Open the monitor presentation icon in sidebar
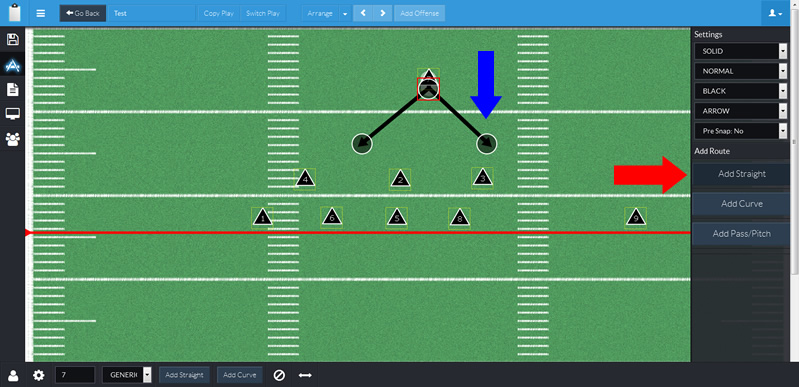The height and width of the screenshot is (387, 799). 12,114
